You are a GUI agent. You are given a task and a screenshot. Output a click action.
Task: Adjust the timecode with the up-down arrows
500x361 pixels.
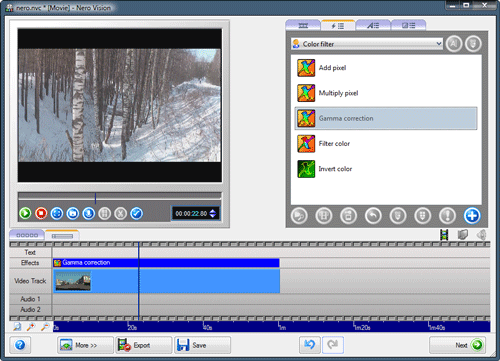click(213, 213)
